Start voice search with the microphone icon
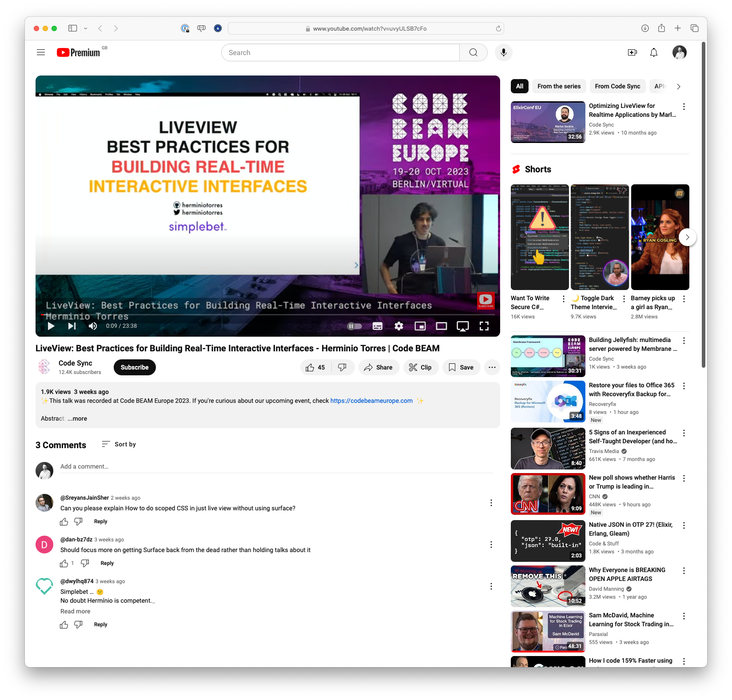The width and height of the screenshot is (732, 700). pos(503,52)
